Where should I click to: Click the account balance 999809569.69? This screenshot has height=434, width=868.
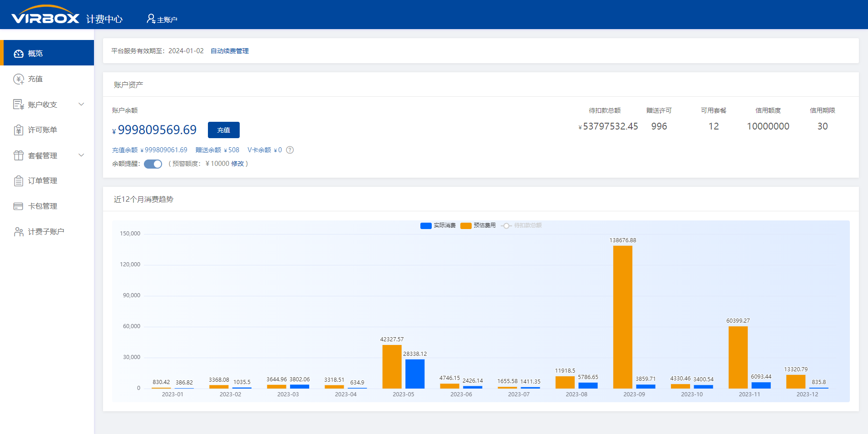point(154,130)
